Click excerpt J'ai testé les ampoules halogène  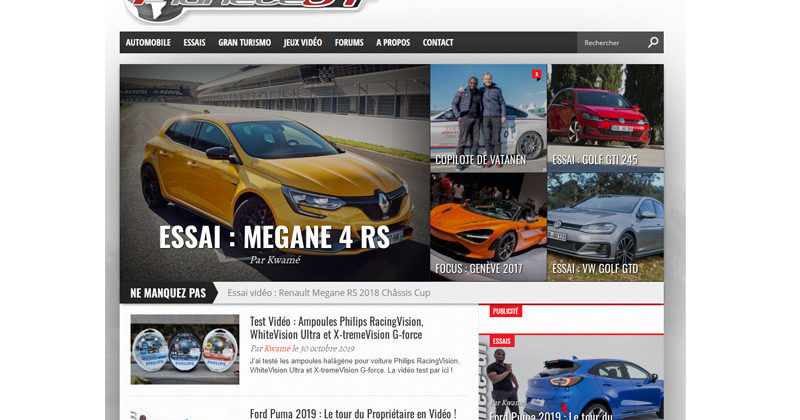354,365
